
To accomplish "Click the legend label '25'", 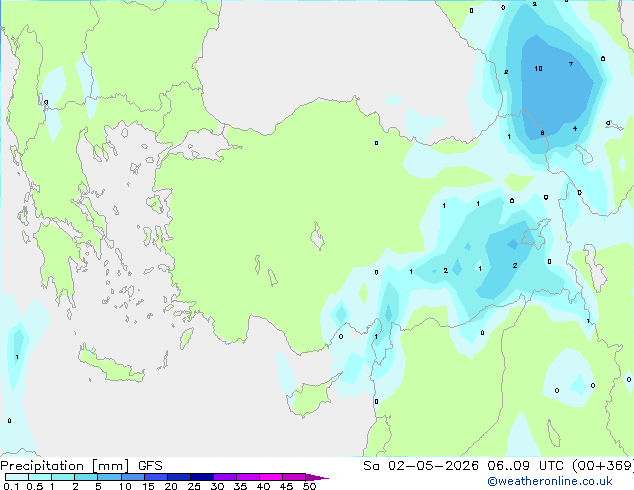I will pyautogui.click(x=194, y=486).
